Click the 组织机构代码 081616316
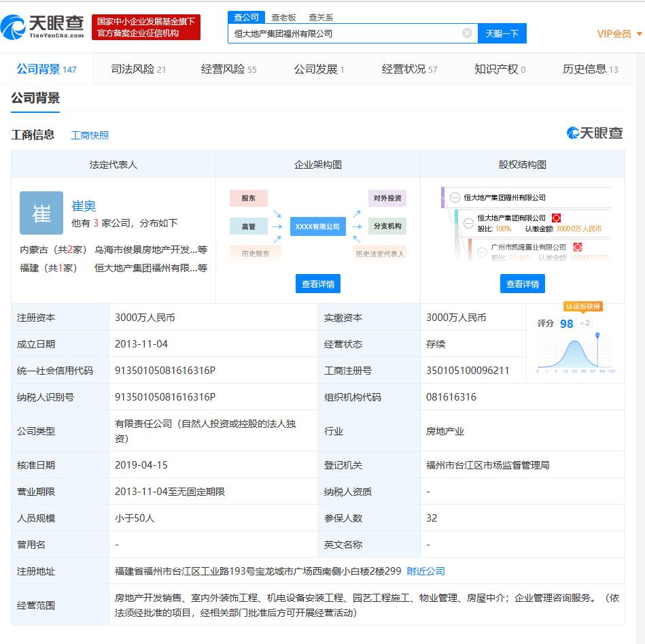 pos(451,396)
